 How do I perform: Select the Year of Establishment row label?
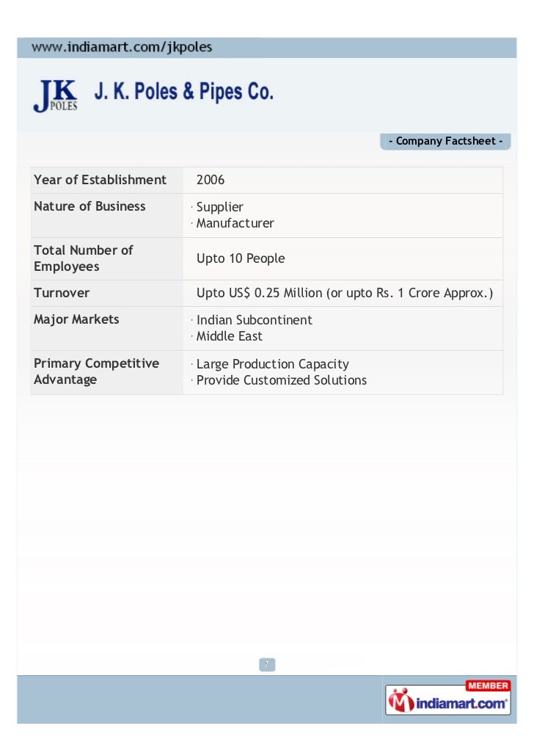(100, 180)
